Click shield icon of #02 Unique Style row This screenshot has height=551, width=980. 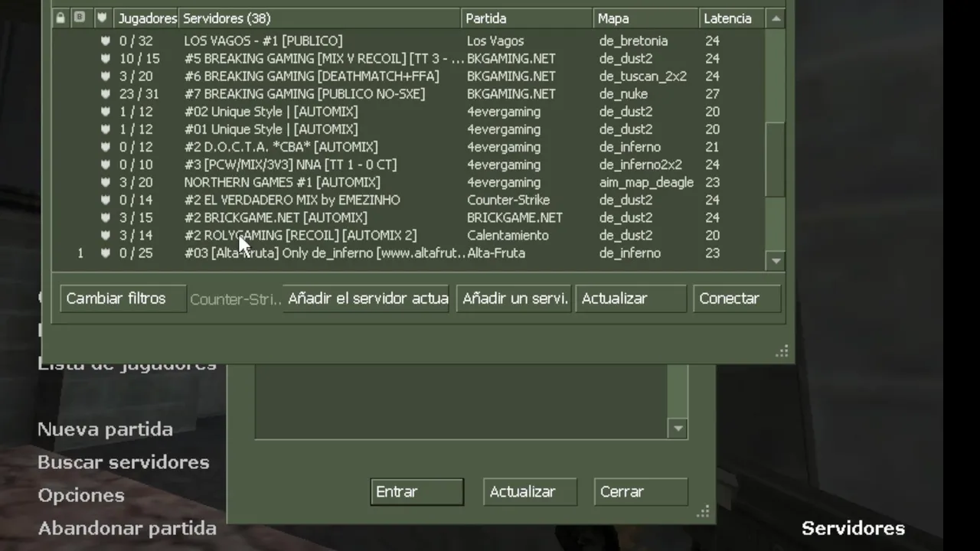pos(106,112)
